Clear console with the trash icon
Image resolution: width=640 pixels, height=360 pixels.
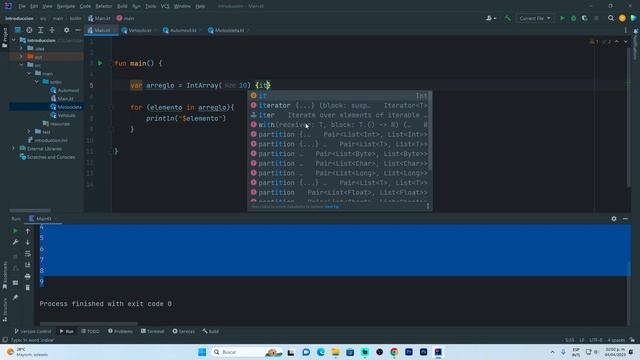click(x=27, y=288)
